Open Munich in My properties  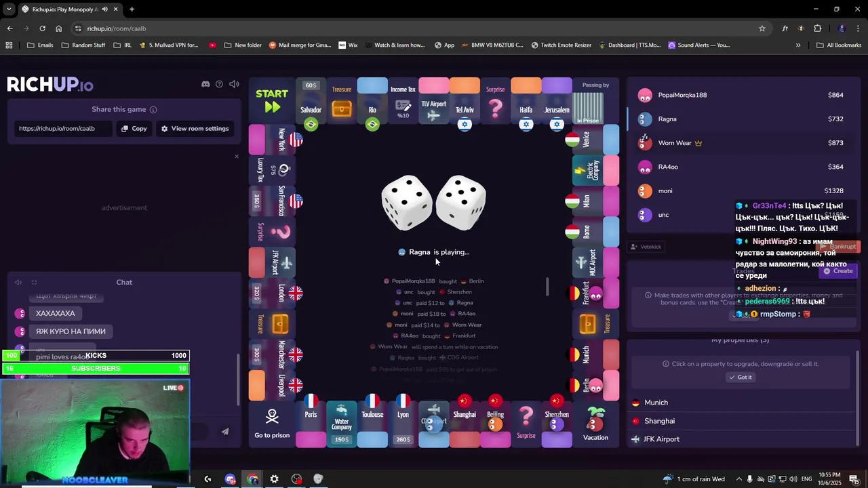[x=741, y=403]
